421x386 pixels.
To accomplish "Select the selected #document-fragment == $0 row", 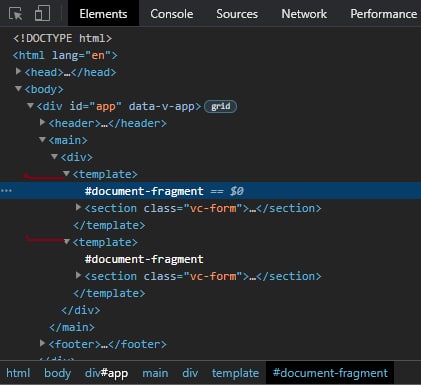I will (210, 191).
